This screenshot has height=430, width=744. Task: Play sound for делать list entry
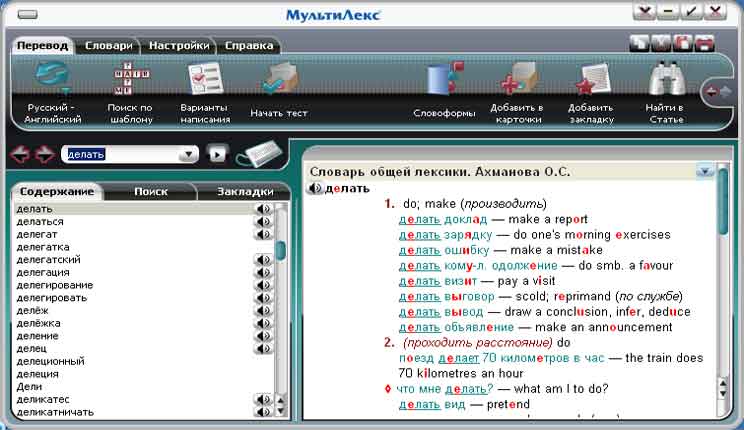click(263, 209)
